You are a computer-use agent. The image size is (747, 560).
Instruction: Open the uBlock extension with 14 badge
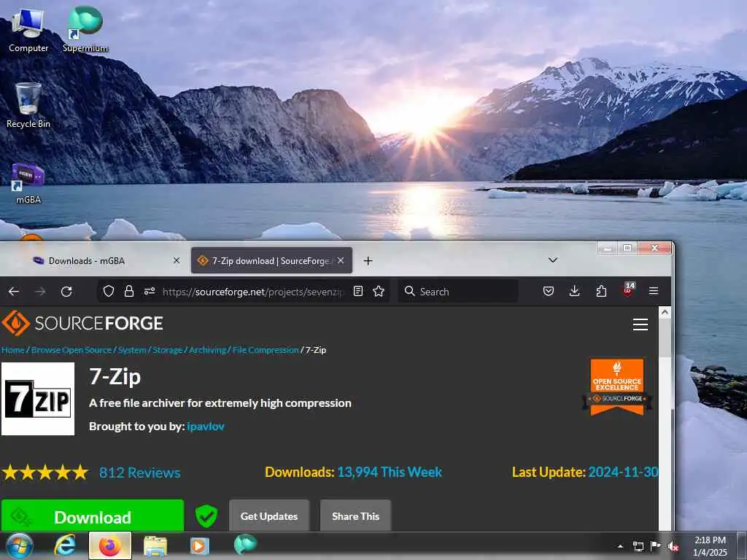[x=628, y=290]
